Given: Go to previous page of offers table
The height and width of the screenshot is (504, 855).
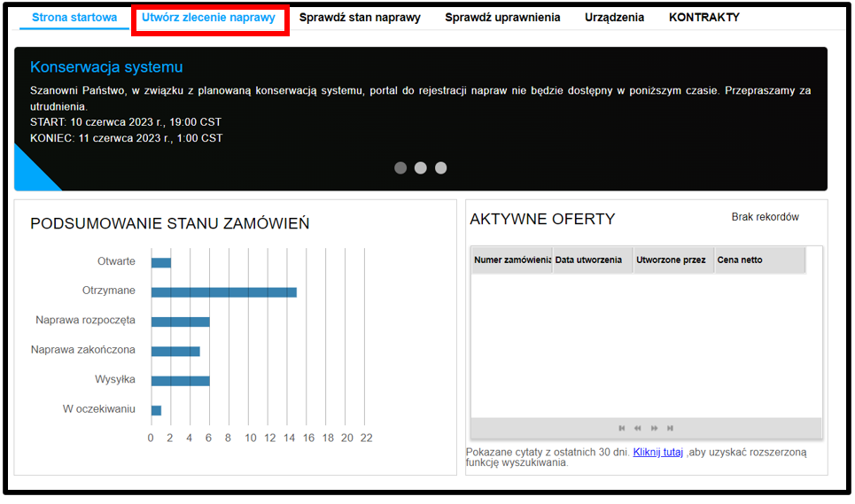Looking at the screenshot, I should pyautogui.click(x=637, y=428).
